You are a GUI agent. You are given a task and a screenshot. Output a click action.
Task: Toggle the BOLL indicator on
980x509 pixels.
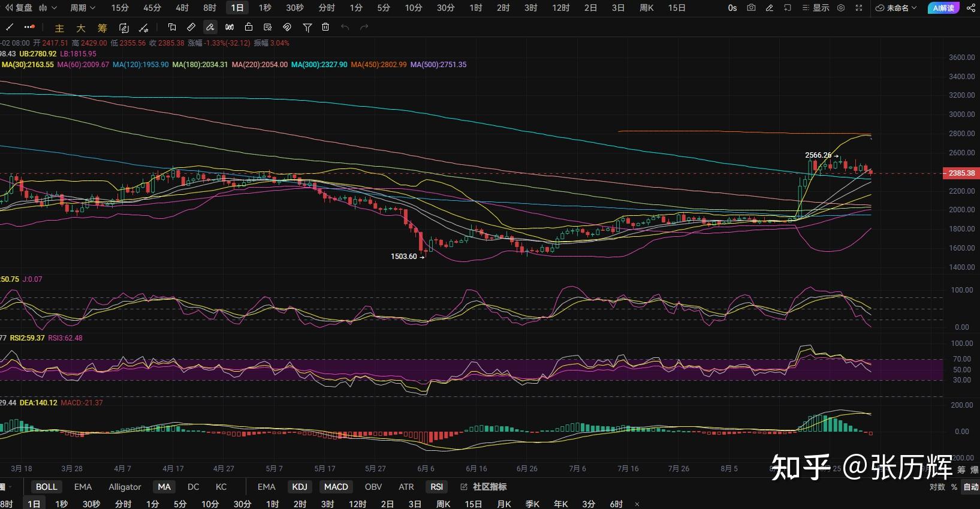click(x=46, y=487)
